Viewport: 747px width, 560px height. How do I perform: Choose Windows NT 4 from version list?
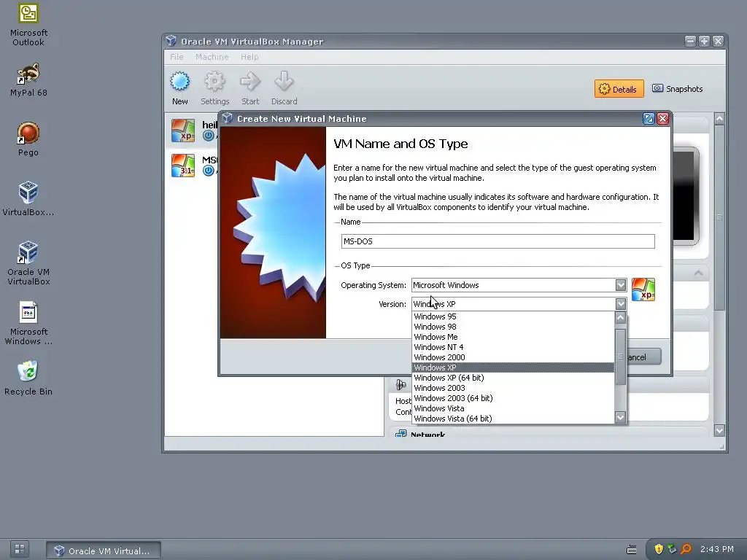[x=513, y=347]
